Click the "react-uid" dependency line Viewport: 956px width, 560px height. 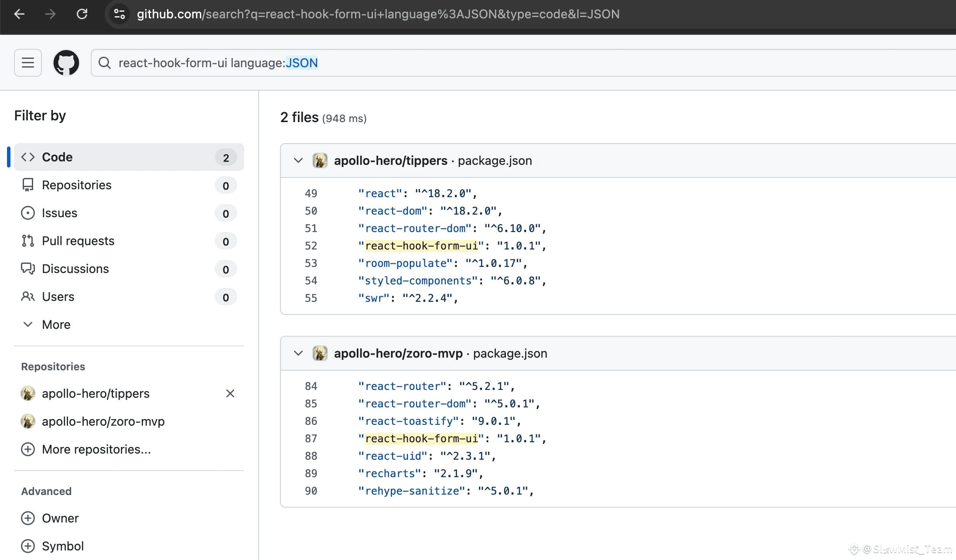[x=427, y=456]
